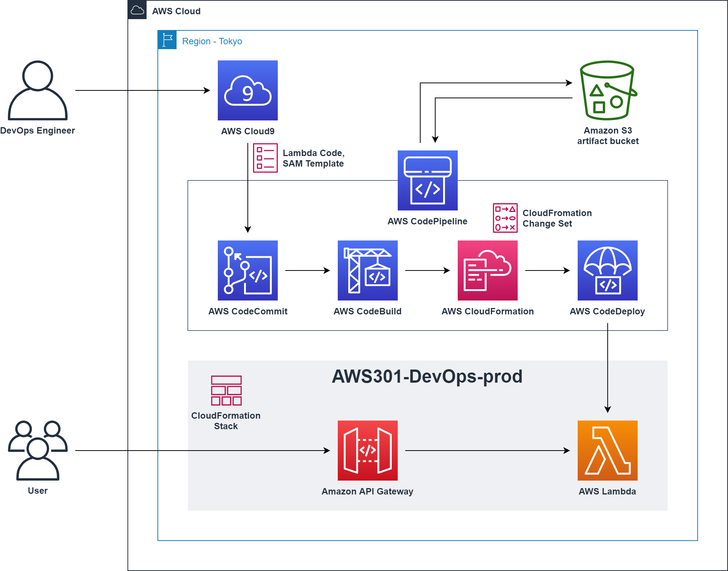Click the User group icon
The width and height of the screenshot is (728, 571).
coord(38,451)
